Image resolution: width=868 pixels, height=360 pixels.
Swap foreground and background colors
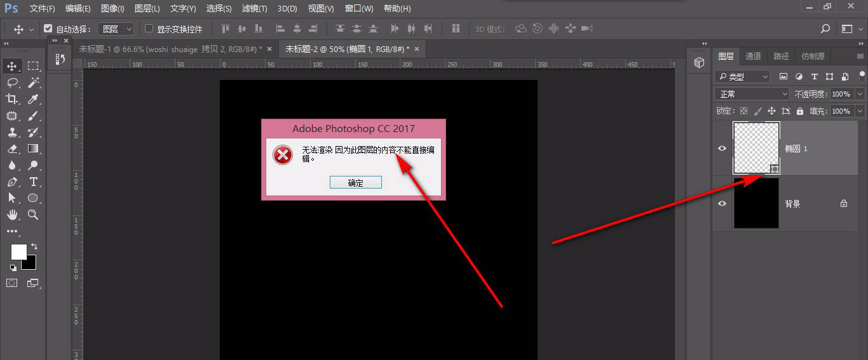[34, 246]
